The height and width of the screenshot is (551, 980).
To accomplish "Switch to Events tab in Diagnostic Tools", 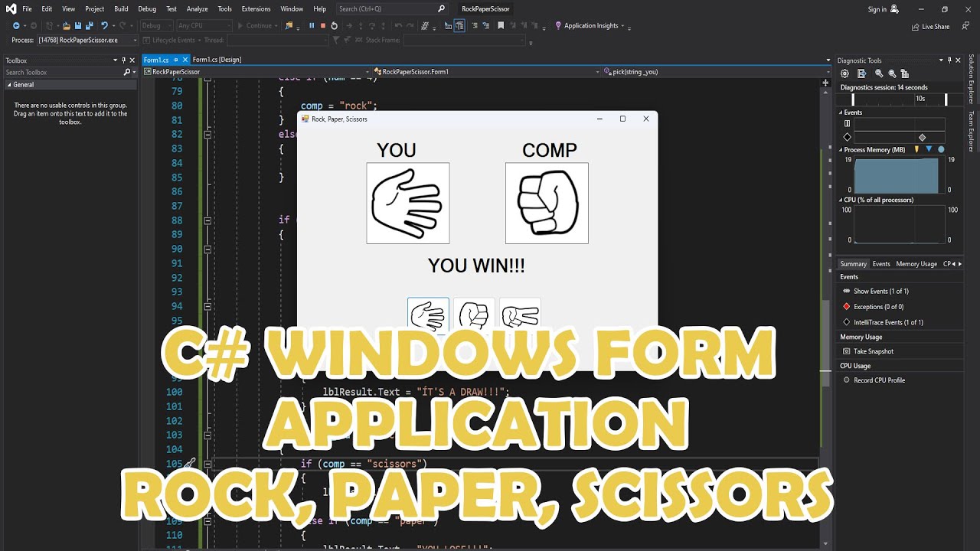I will pos(881,264).
